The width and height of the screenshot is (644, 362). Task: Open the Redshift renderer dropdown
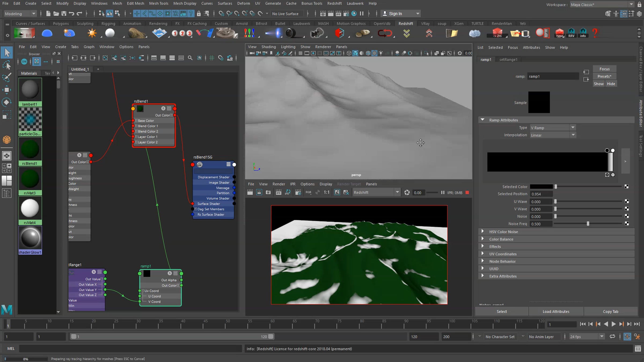click(x=376, y=192)
